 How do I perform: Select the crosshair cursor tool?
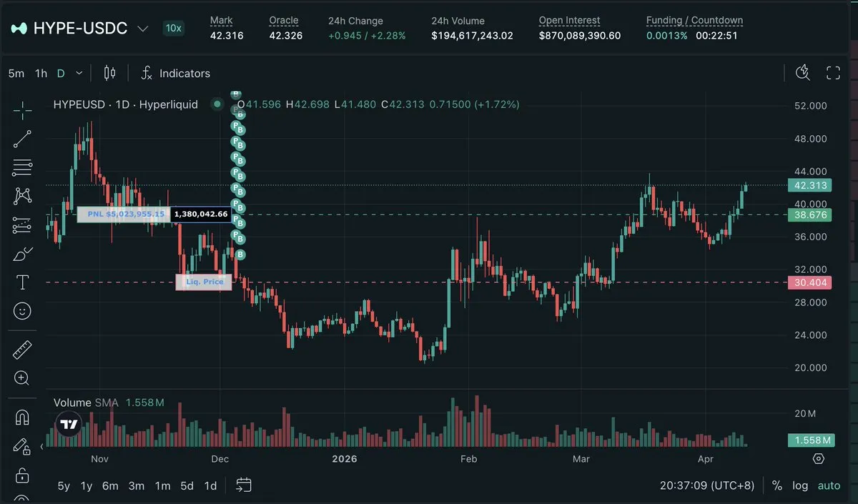click(x=22, y=111)
